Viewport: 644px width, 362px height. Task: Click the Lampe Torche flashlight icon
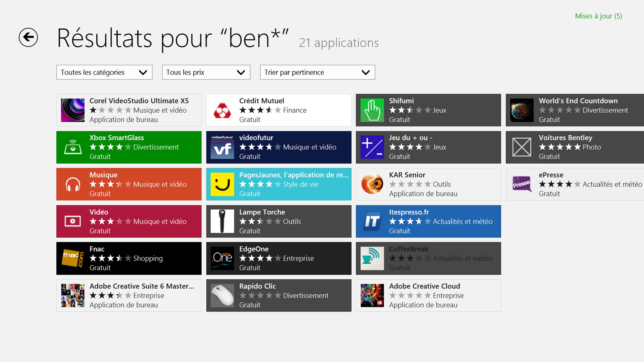click(x=222, y=221)
